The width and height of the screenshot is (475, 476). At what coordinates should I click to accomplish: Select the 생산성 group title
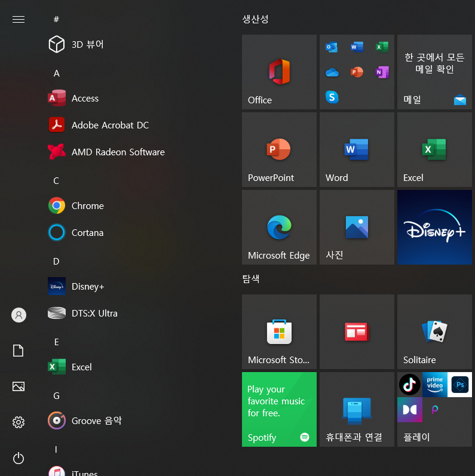pyautogui.click(x=255, y=19)
